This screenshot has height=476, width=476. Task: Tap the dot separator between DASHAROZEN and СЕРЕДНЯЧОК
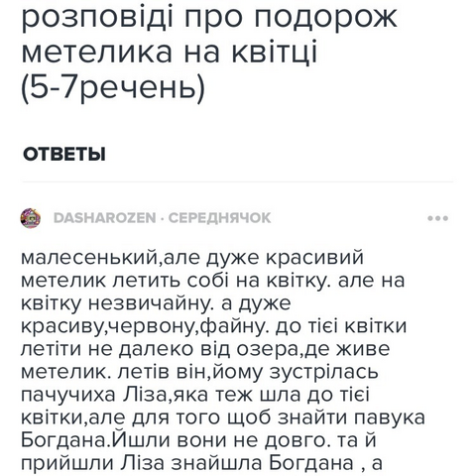162,218
